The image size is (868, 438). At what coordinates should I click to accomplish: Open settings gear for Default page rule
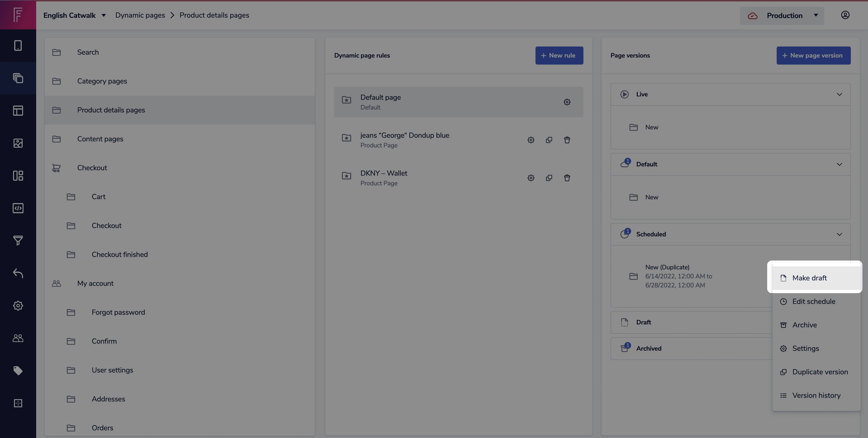tap(567, 102)
